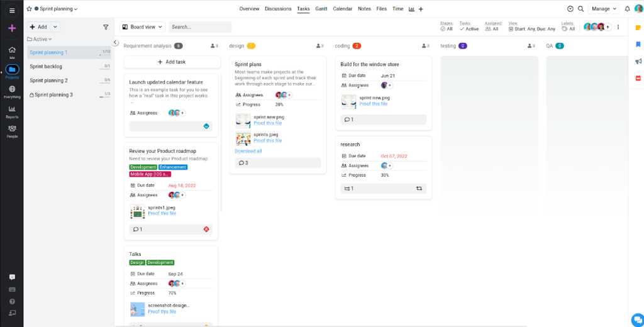Open the sprints.jpeg thumbnail
644x327 pixels.
(x=243, y=138)
